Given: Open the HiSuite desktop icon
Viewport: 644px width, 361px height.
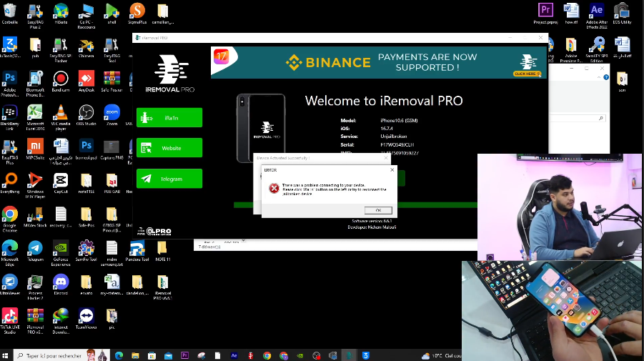Looking at the screenshot, I should point(61,14).
